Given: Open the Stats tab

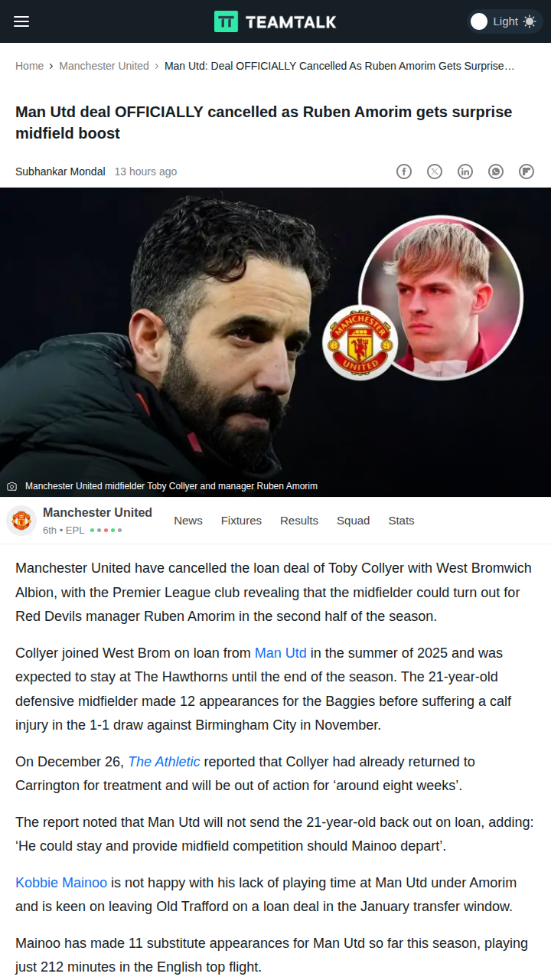Looking at the screenshot, I should pos(401,521).
